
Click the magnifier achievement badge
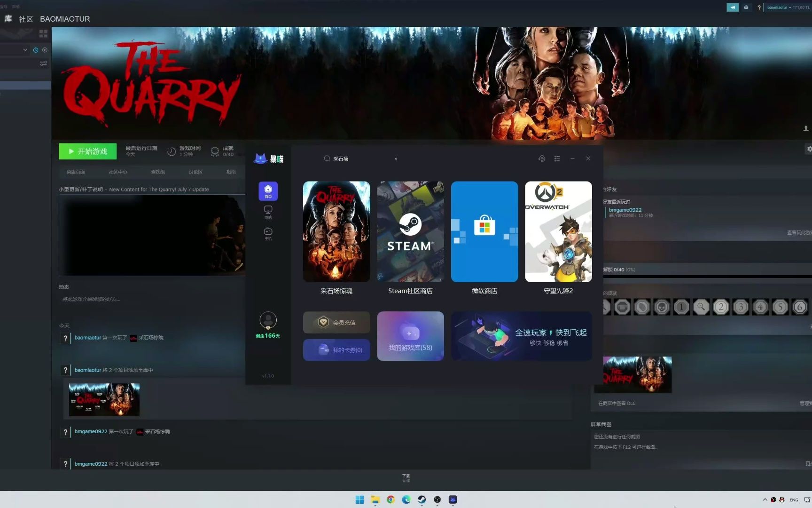(x=701, y=307)
